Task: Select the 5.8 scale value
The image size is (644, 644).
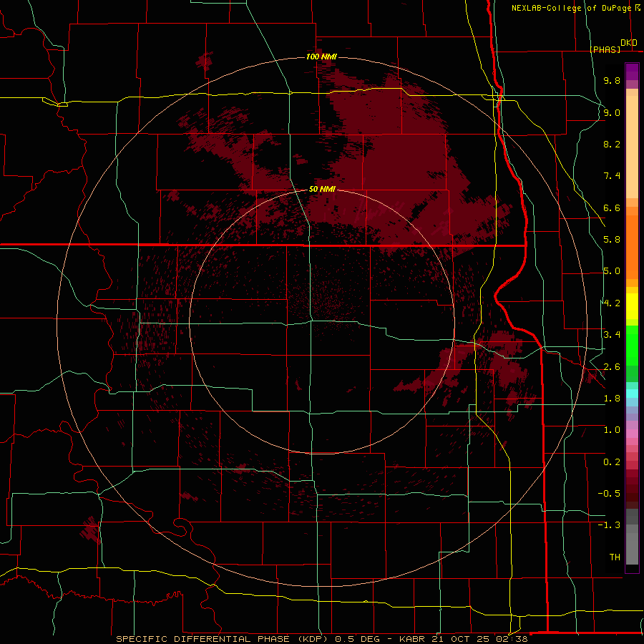Action: [612, 240]
